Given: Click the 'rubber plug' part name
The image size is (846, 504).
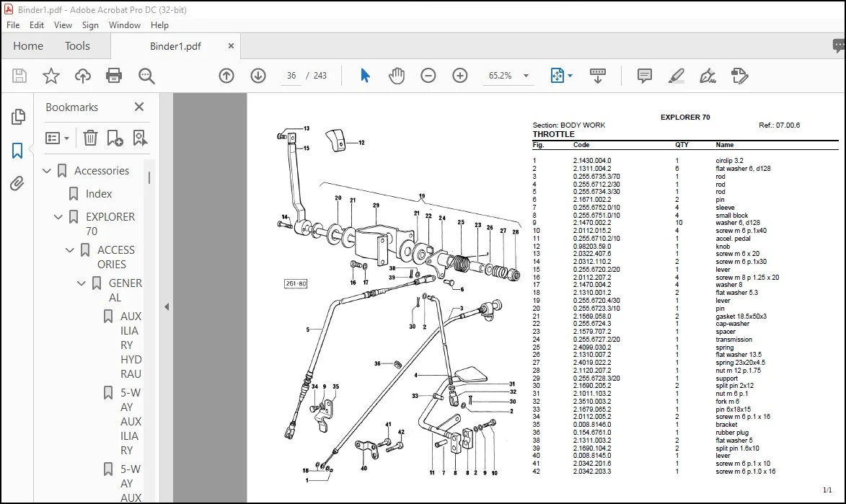Looking at the screenshot, I should click(x=732, y=433).
